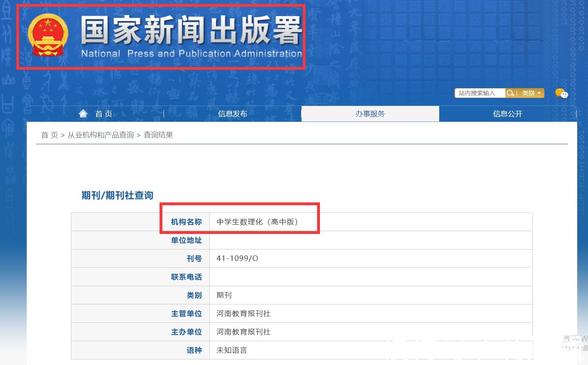
Task: Open the 首页 navigation menu item
Action: coord(104,114)
